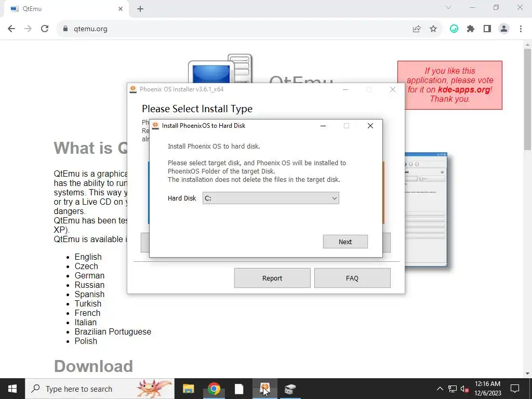Viewport: 532px width, 399px height.
Task: Open the FAQ button in the Phoenix OS Installer
Action: point(352,278)
